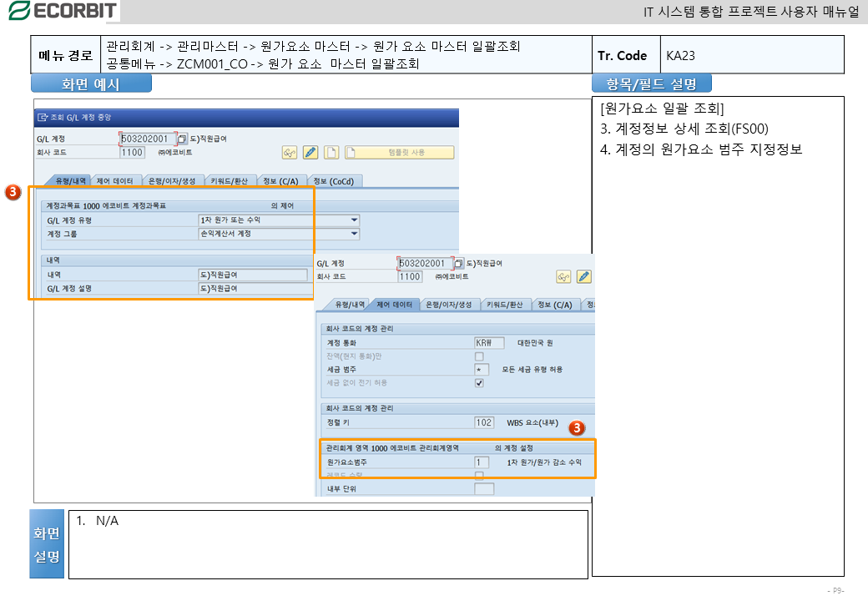Toggle the 잔액(현지 통화)만 checkbox
This screenshot has width=868, height=601.
pos(479,356)
